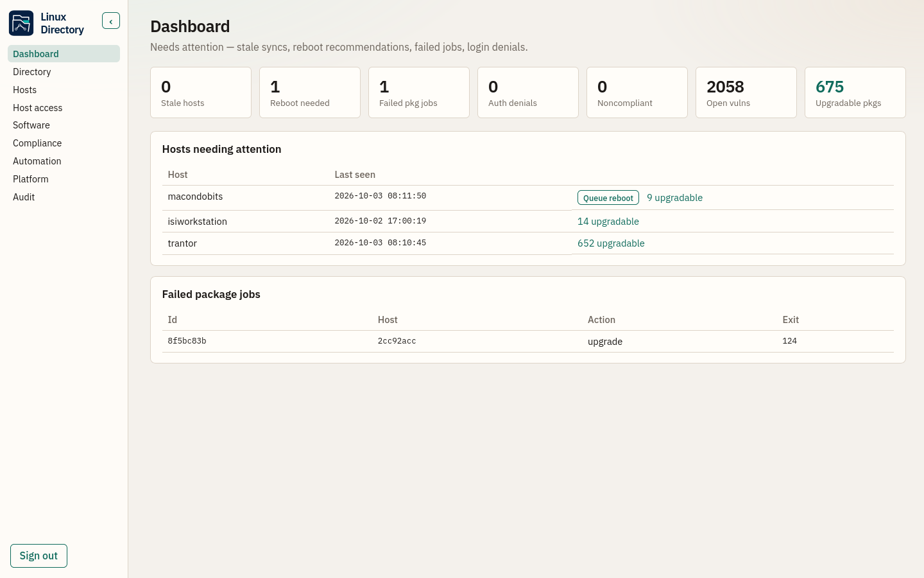Open the Dashboard sidebar item

[x=64, y=54]
